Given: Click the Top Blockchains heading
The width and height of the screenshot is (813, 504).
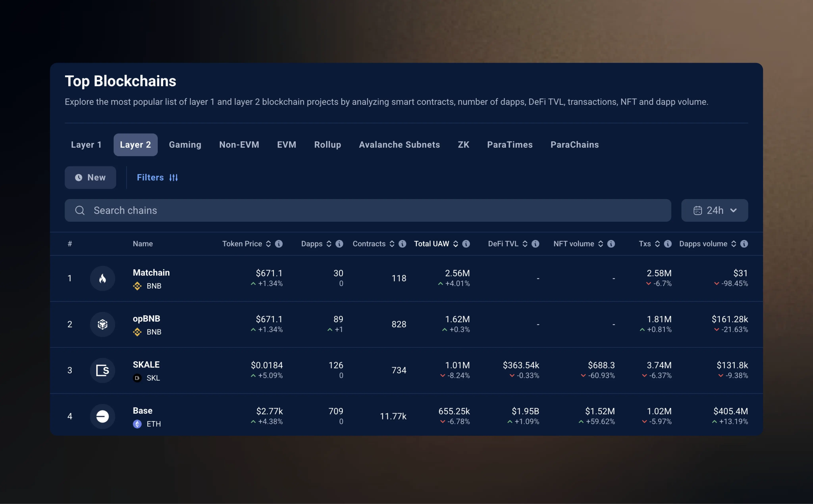Looking at the screenshot, I should click(x=120, y=81).
